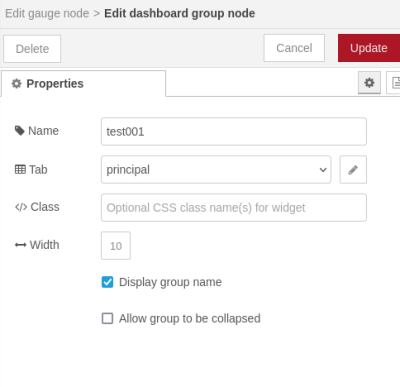Viewport: 400px width, 387px height.
Task: Click the table icon beside Tab
Action: pyautogui.click(x=20, y=169)
